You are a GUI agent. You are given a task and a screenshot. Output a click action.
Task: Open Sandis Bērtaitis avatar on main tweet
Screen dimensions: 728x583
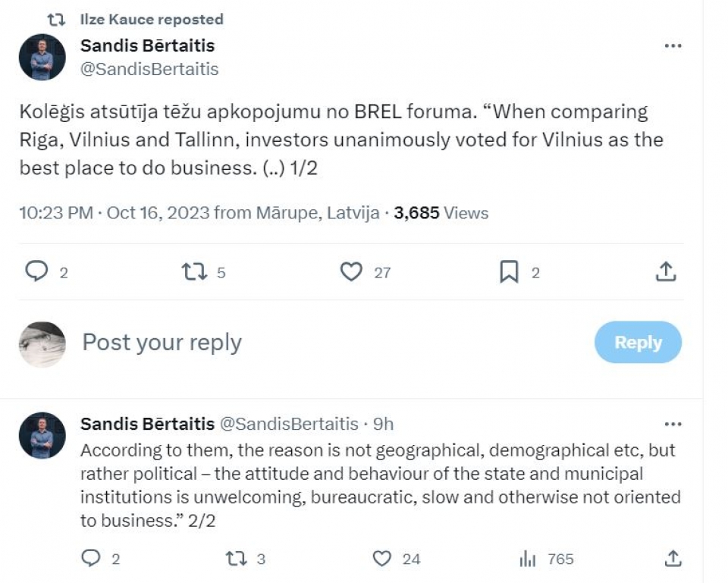click(42, 57)
